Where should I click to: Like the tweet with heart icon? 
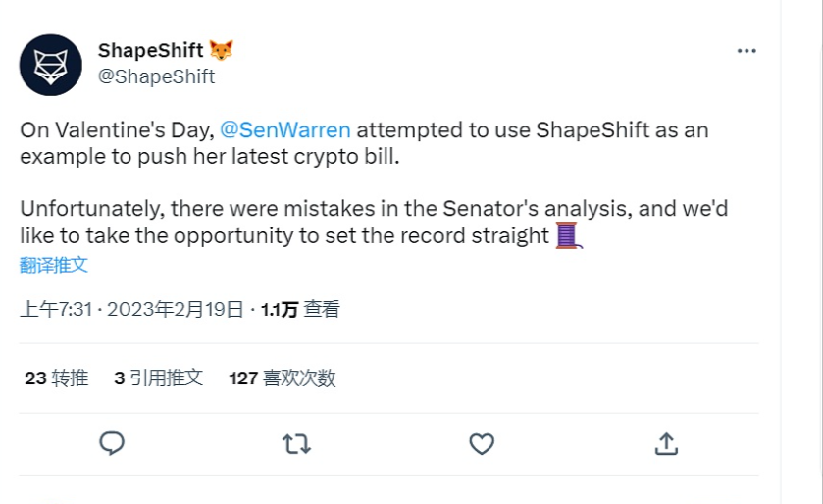click(x=481, y=444)
